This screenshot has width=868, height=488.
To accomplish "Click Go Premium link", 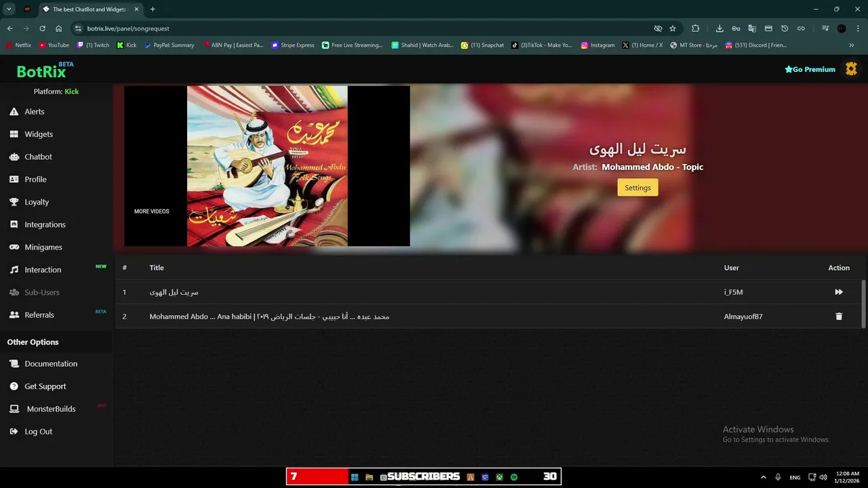I will point(810,69).
